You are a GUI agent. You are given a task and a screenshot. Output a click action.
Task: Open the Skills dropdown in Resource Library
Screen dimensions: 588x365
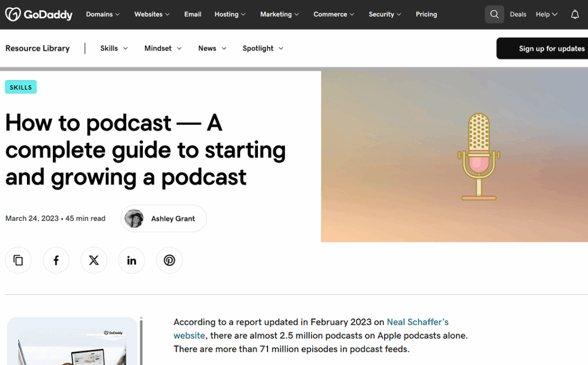click(114, 48)
